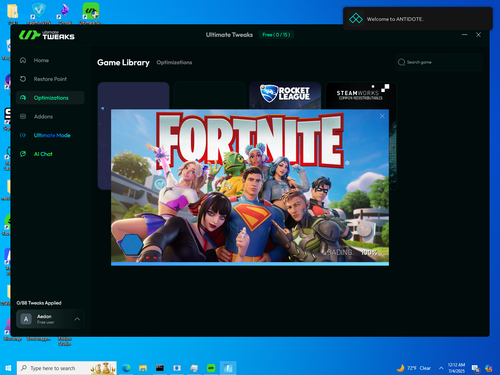The height and width of the screenshot is (375, 500).
Task: Click the Aedan user avatar
Action: (26, 319)
